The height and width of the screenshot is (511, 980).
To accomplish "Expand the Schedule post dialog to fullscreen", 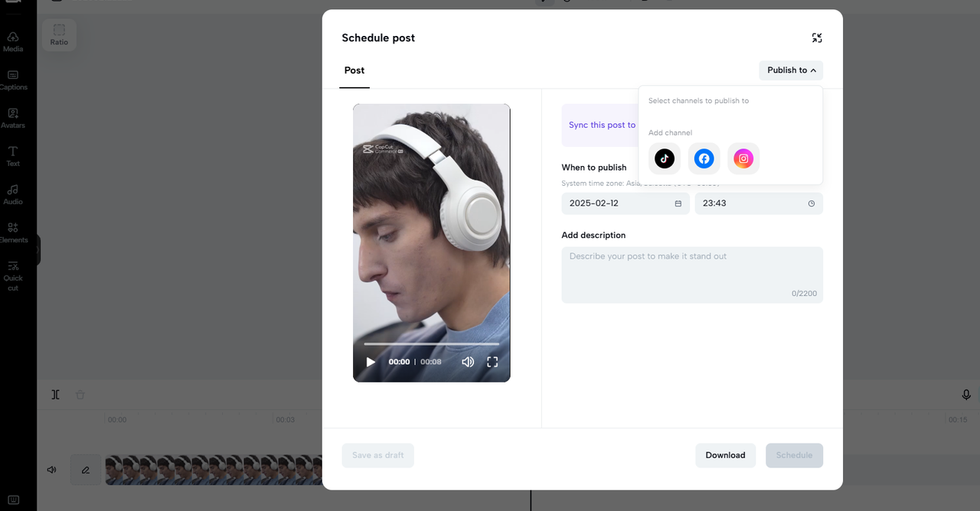I will click(x=817, y=37).
